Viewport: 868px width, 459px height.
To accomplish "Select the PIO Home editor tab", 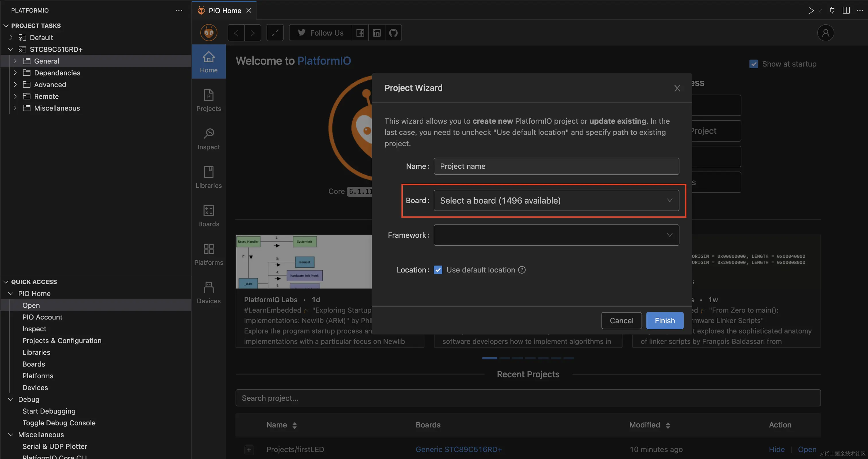I will coord(224,10).
